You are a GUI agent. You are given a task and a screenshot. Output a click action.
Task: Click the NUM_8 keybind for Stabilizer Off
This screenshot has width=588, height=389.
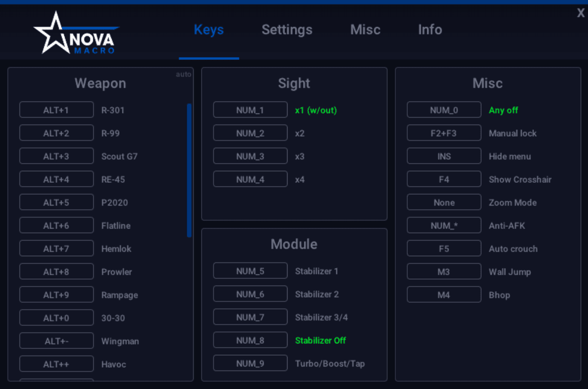click(x=250, y=340)
